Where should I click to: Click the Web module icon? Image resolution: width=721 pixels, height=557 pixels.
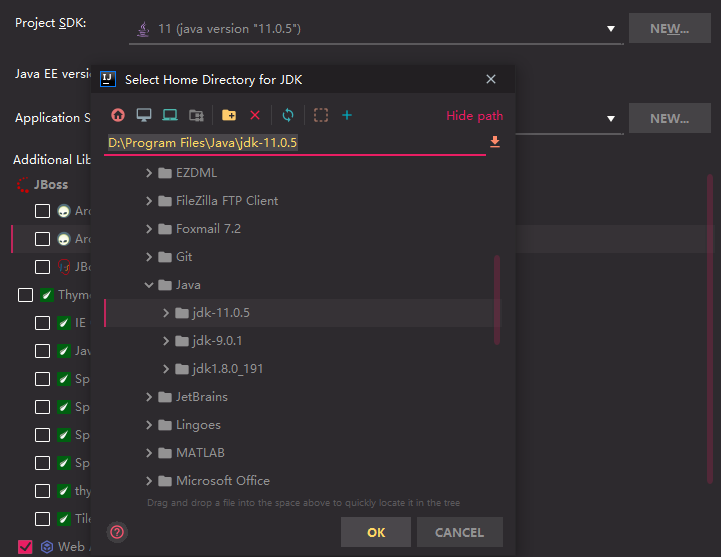[47, 547]
